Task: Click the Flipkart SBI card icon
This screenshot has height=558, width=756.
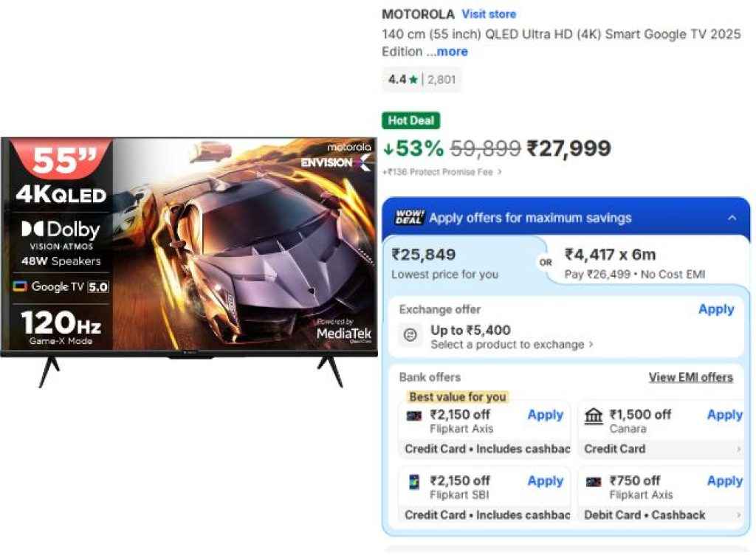Action: [x=415, y=481]
